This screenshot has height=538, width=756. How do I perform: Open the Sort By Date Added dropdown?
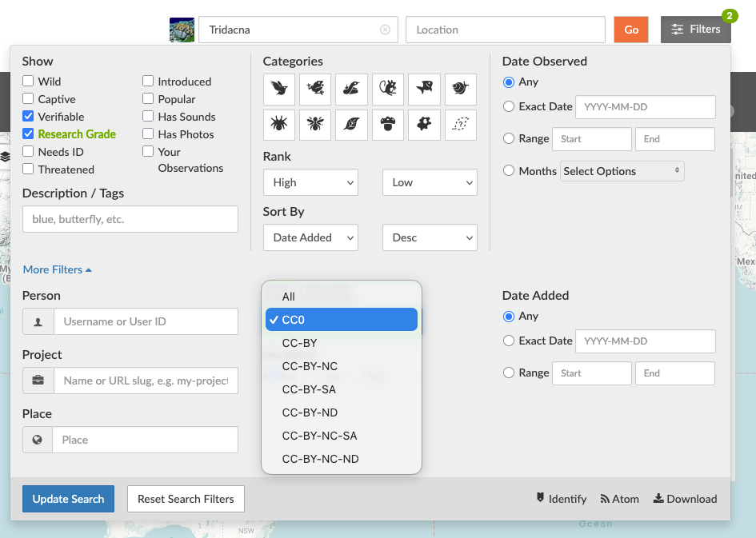(310, 237)
